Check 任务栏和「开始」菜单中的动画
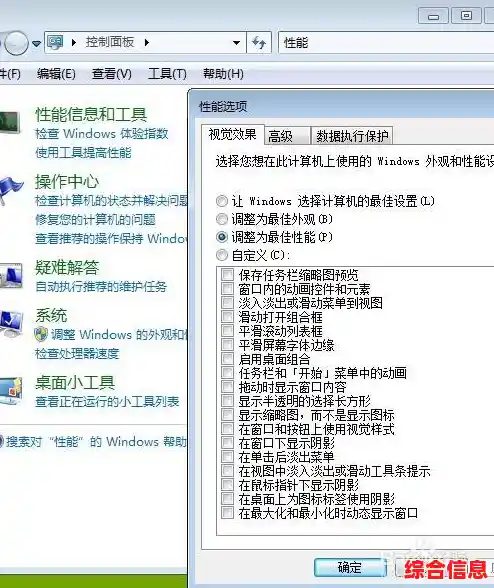494x588 pixels. [227, 373]
